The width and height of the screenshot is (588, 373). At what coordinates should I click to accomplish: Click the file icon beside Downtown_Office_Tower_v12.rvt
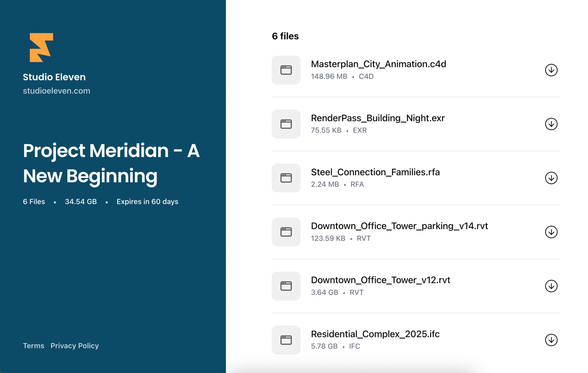(286, 286)
